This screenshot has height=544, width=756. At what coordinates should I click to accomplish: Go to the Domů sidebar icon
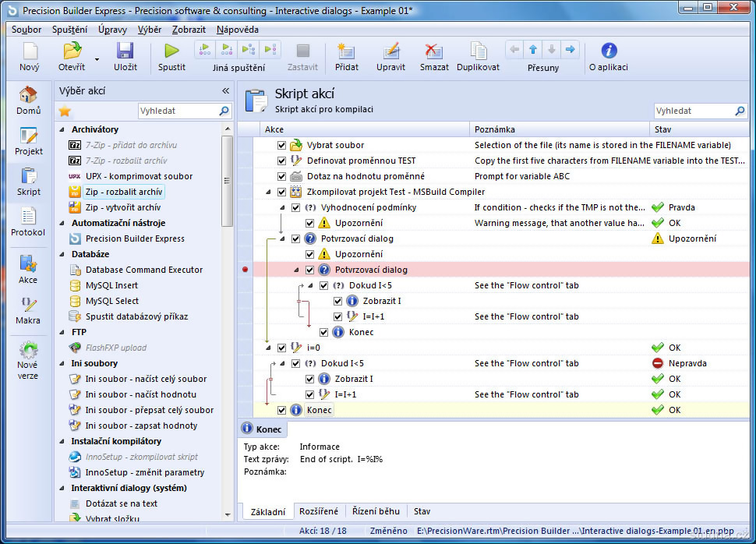[28, 95]
